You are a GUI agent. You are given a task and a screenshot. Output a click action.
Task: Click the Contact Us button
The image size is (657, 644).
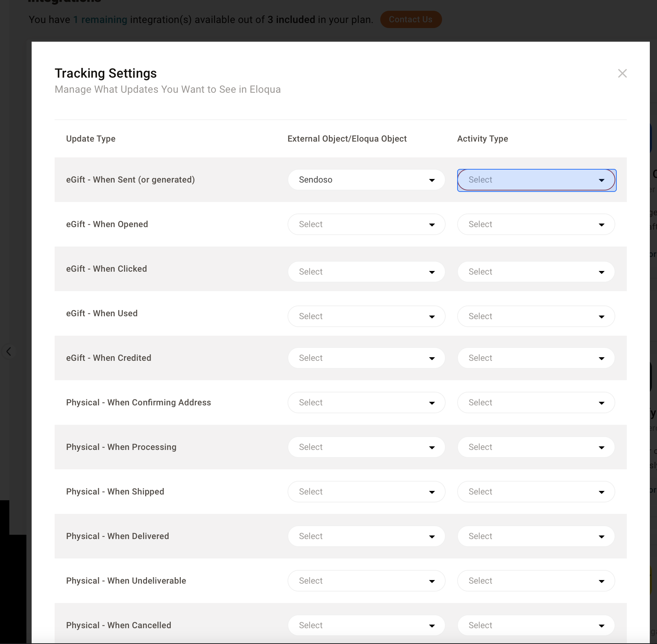pyautogui.click(x=410, y=19)
